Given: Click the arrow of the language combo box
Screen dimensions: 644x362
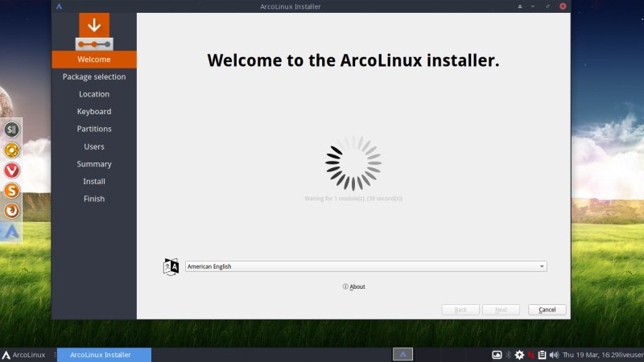Looking at the screenshot, I should (542, 266).
